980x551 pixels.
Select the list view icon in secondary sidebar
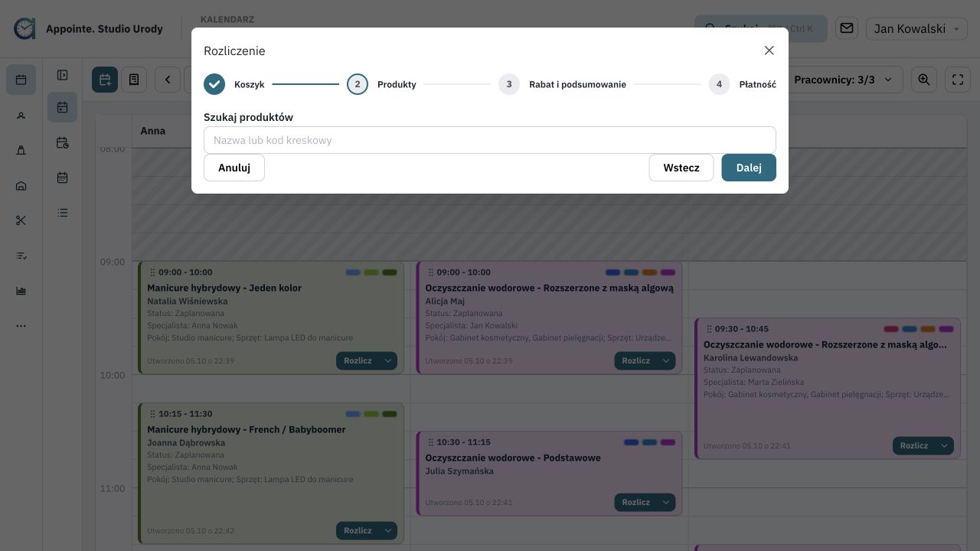[63, 213]
